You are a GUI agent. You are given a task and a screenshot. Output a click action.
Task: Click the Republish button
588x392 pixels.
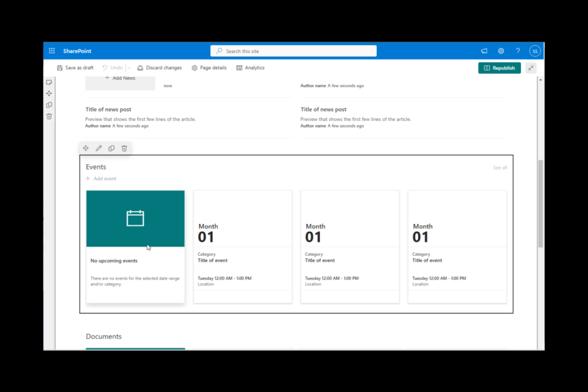[x=500, y=68]
